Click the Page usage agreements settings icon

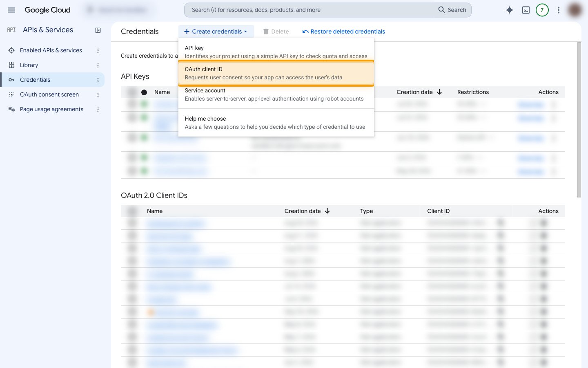click(11, 109)
